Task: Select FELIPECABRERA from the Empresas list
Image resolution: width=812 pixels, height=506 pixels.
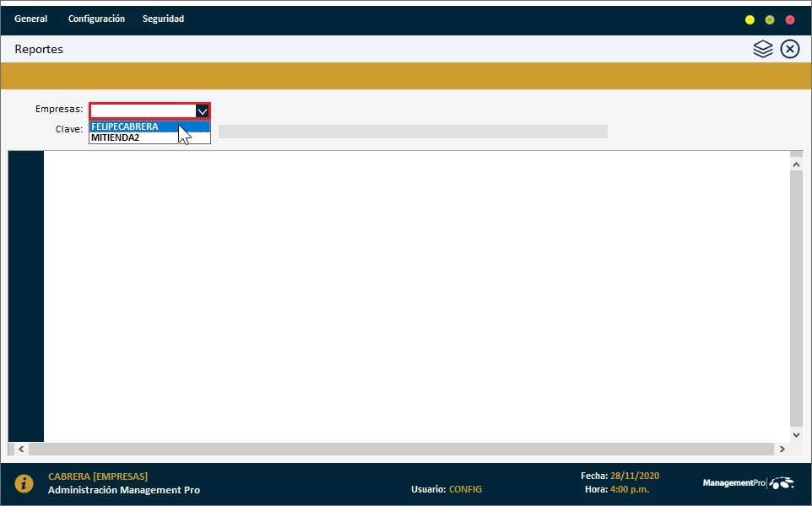Action: coord(149,126)
